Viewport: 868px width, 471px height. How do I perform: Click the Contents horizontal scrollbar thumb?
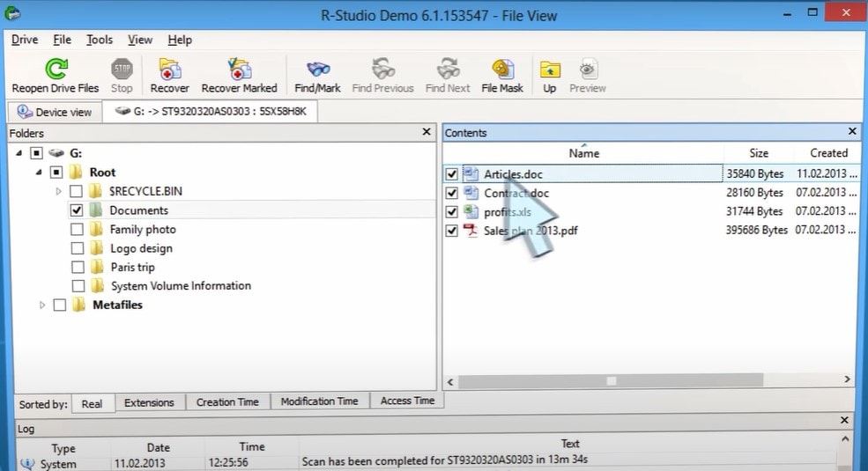(x=612, y=380)
